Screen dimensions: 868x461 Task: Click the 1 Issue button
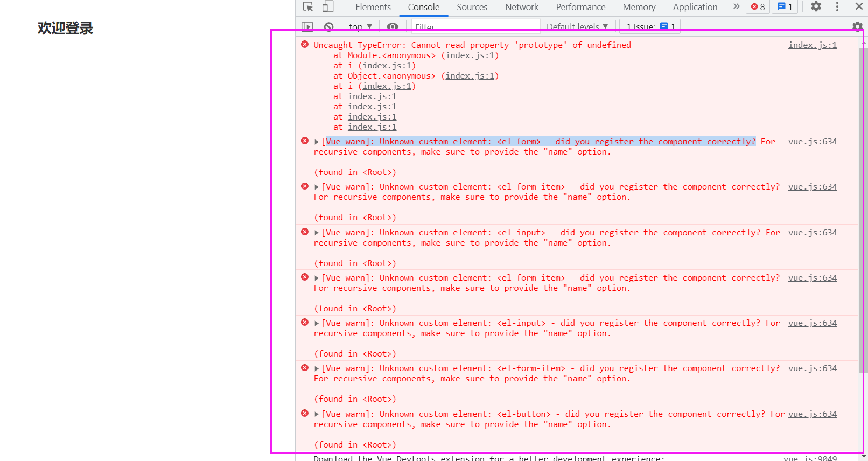coord(650,26)
